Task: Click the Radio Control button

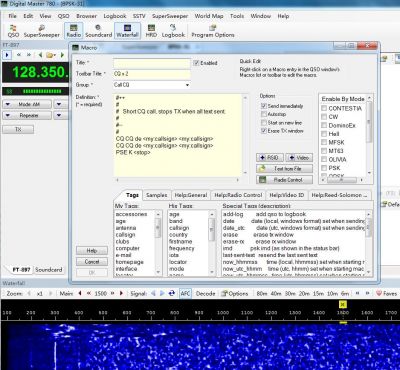Action: point(284,180)
